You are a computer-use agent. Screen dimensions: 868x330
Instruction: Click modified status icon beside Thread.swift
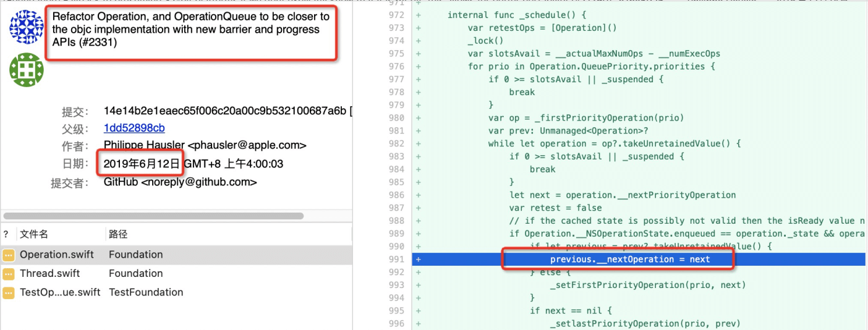[x=9, y=274]
